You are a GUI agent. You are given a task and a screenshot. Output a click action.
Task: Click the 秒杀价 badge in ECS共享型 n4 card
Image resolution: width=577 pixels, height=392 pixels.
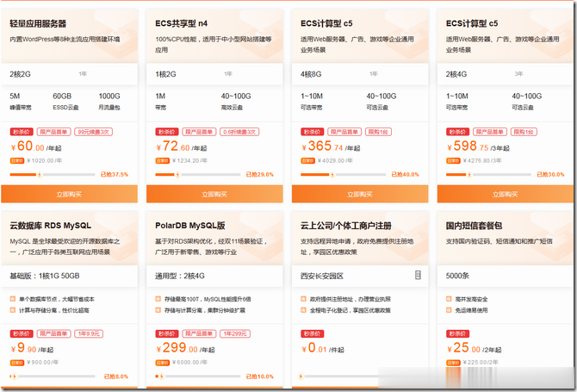[x=167, y=132]
